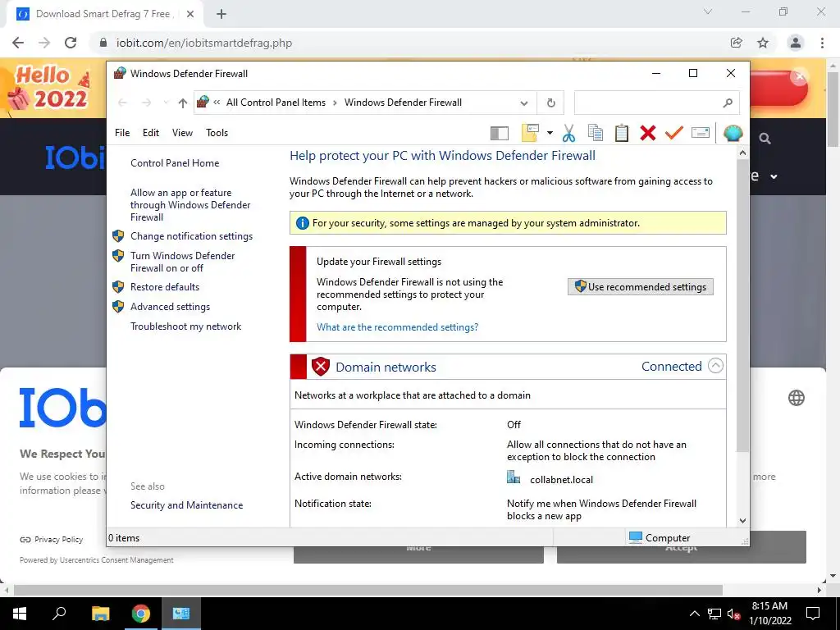Click Chrome bookmark star icon
Image resolution: width=840 pixels, height=630 pixels.
(x=763, y=43)
